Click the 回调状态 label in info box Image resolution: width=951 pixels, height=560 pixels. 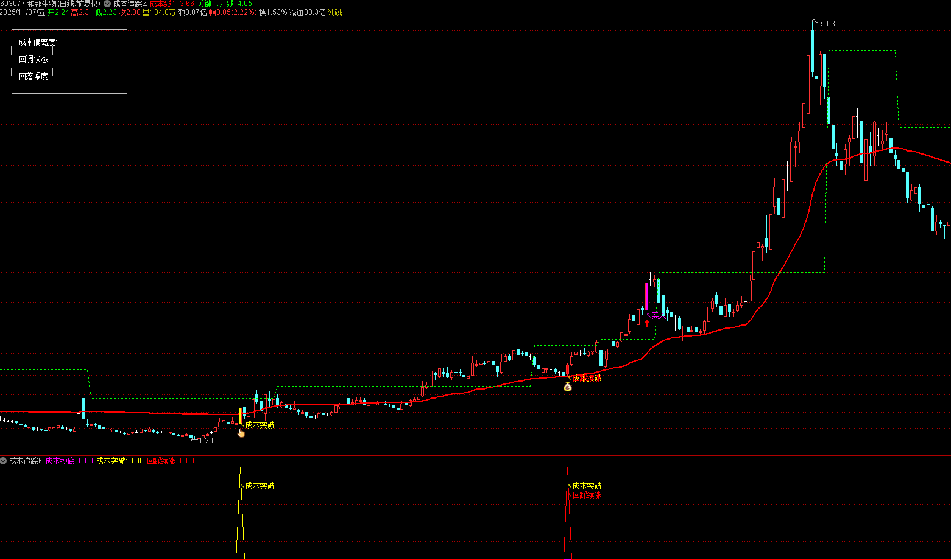(x=34, y=59)
